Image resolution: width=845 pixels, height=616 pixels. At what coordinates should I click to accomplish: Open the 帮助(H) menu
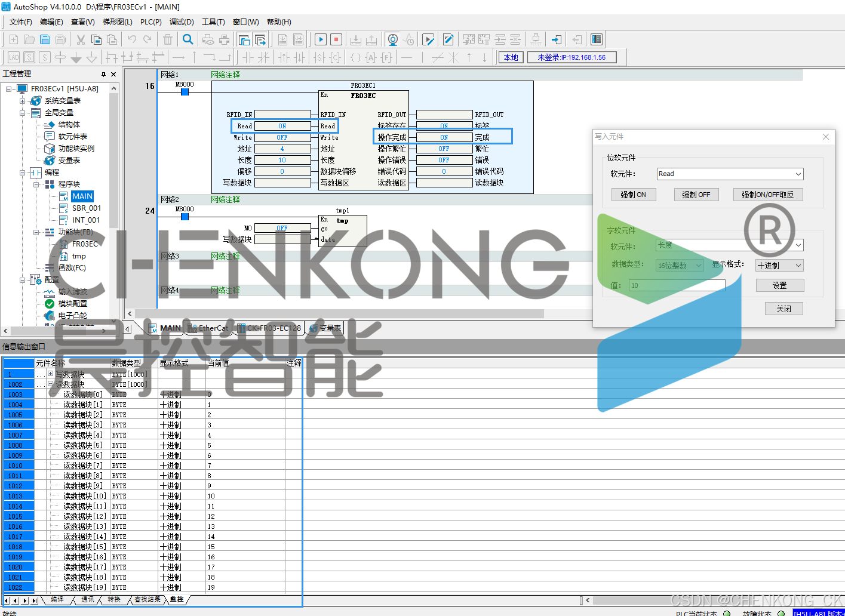pyautogui.click(x=279, y=22)
